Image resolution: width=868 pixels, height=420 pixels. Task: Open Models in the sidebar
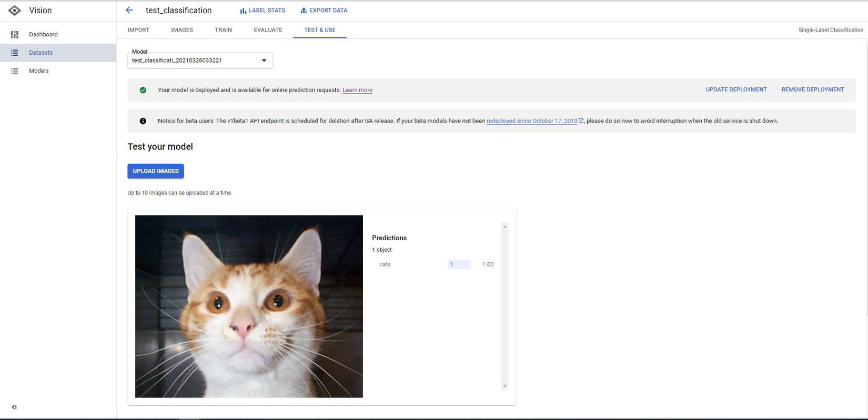coord(58,71)
